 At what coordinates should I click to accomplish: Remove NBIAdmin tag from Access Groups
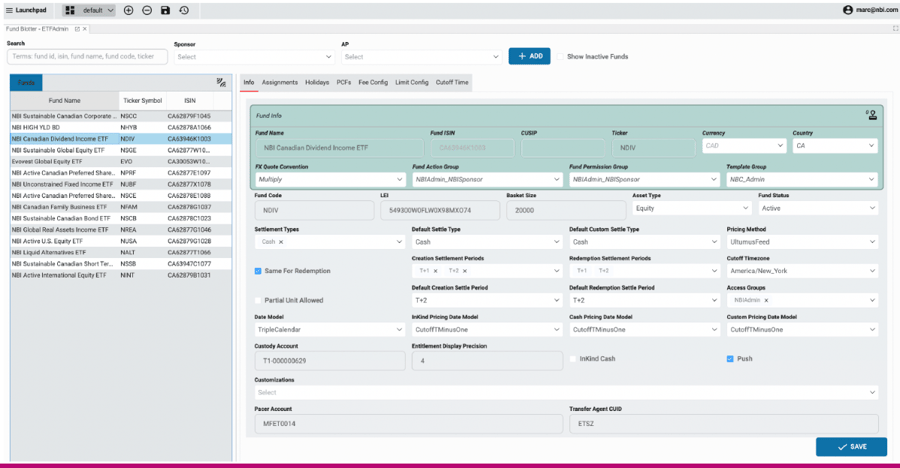[x=766, y=300]
